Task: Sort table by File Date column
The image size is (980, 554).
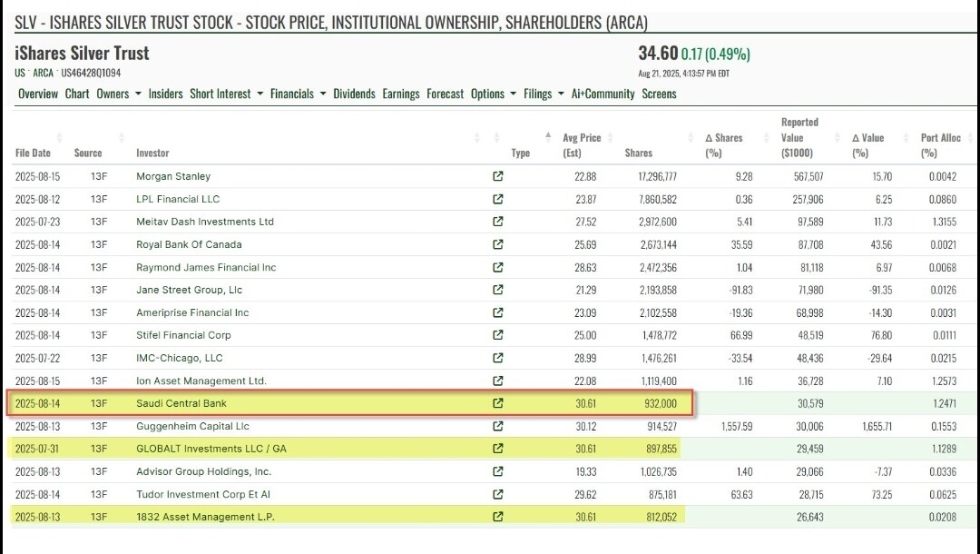Action: click(34, 153)
